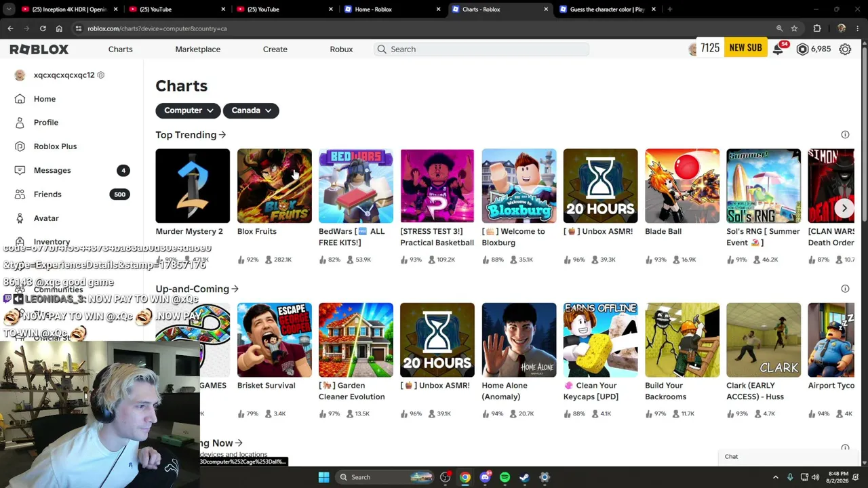Open Friends list in the sidebar
The width and height of the screenshot is (868, 488).
pyautogui.click(x=47, y=194)
